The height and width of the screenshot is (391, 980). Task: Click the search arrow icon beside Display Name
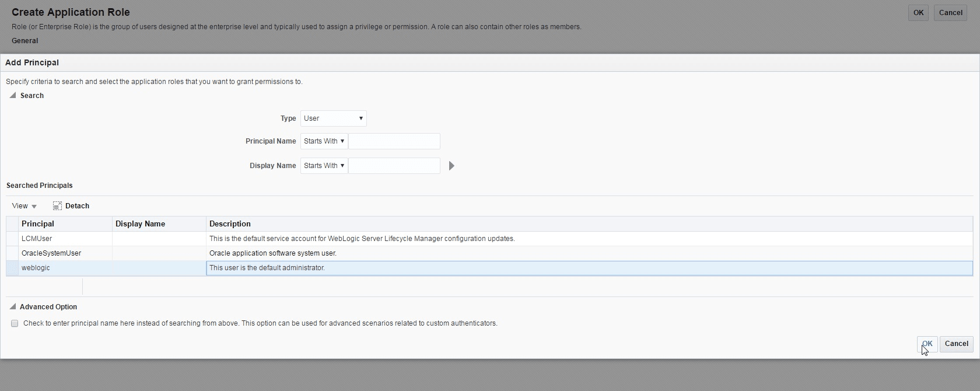[452, 166]
